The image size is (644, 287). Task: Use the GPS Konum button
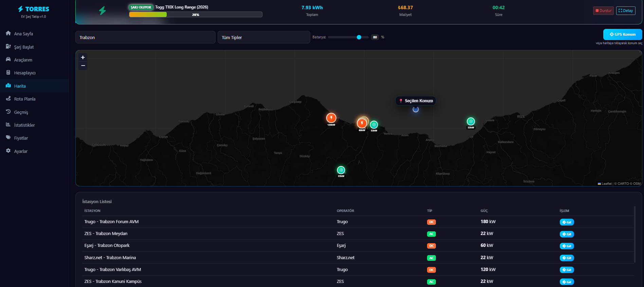point(622,34)
